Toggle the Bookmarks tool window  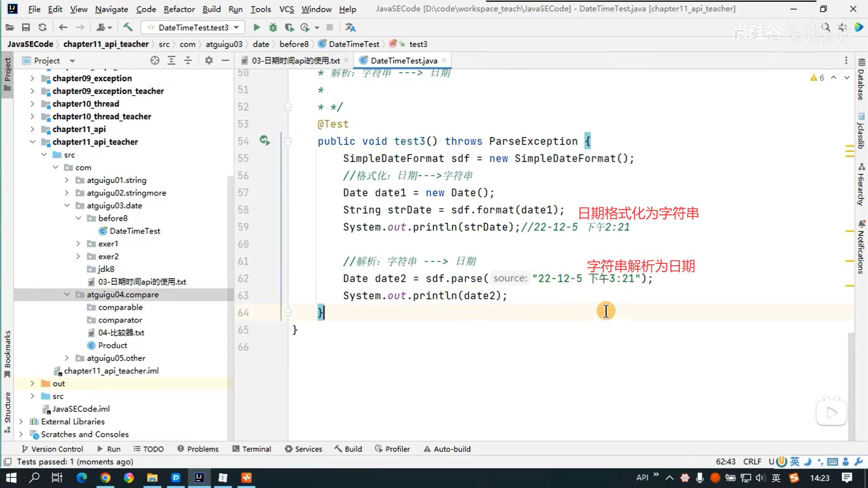pyautogui.click(x=7, y=353)
